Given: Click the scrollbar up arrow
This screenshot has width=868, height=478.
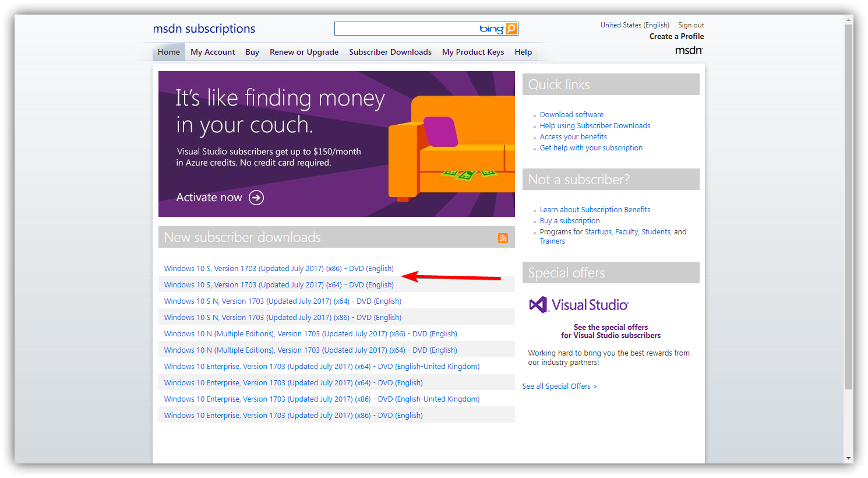Looking at the screenshot, I should [x=849, y=20].
